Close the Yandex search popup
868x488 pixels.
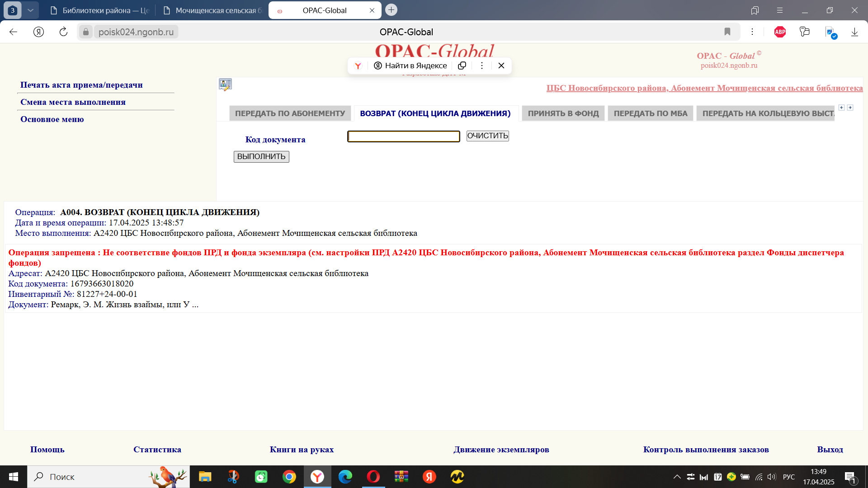click(x=501, y=66)
